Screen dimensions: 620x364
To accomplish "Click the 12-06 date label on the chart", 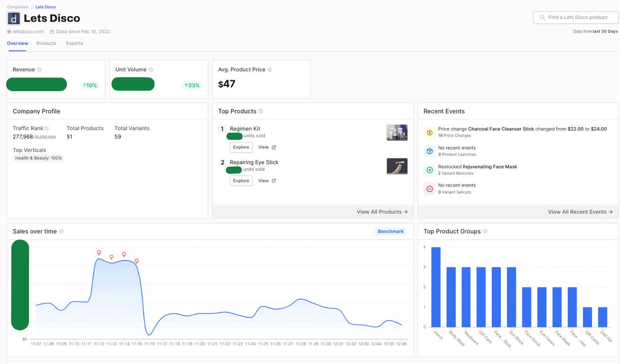I will [401, 344].
